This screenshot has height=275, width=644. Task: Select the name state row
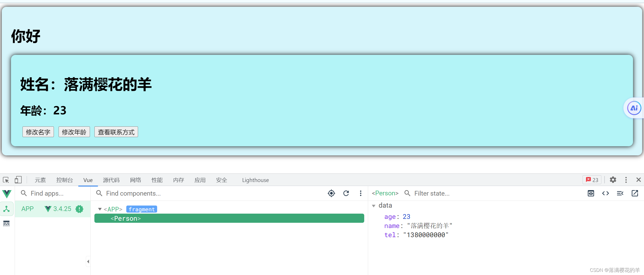click(x=418, y=226)
